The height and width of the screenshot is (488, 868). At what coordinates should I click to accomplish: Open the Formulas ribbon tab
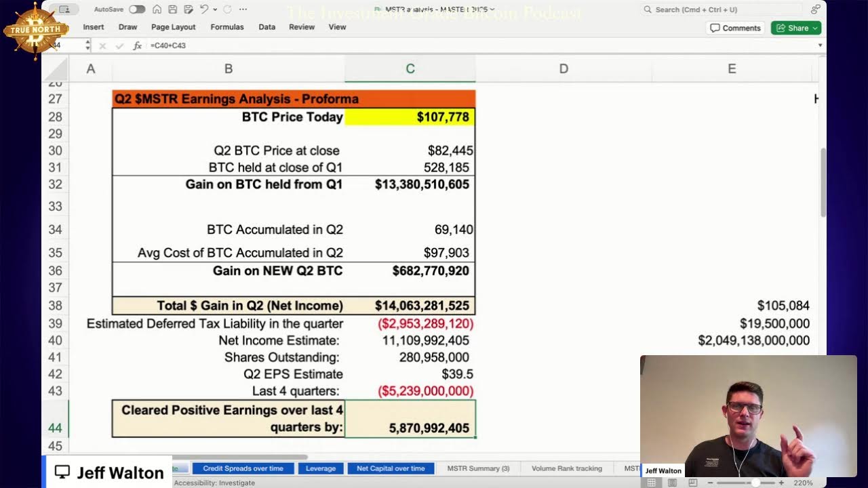(227, 27)
